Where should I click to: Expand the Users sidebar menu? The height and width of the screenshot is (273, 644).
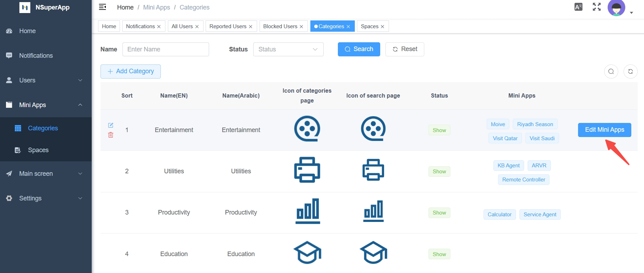click(x=46, y=80)
